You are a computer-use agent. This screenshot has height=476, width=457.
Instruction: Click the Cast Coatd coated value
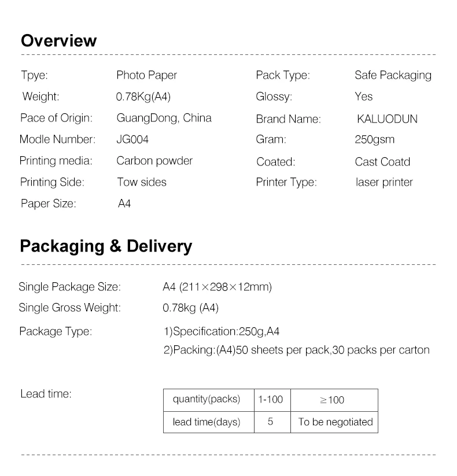(382, 162)
